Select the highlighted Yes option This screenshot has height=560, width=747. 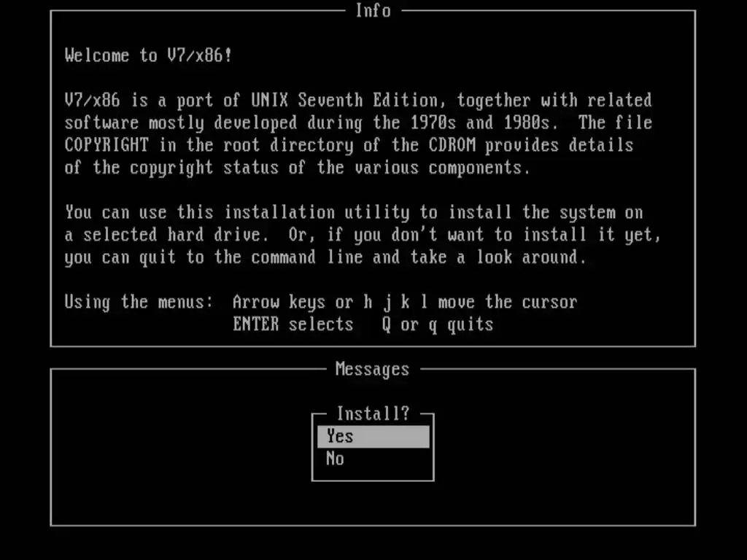pyautogui.click(x=373, y=437)
